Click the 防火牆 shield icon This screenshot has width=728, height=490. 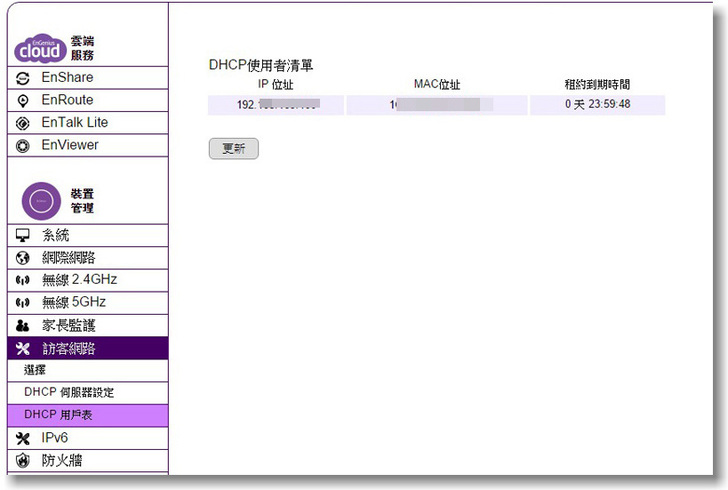point(24,461)
